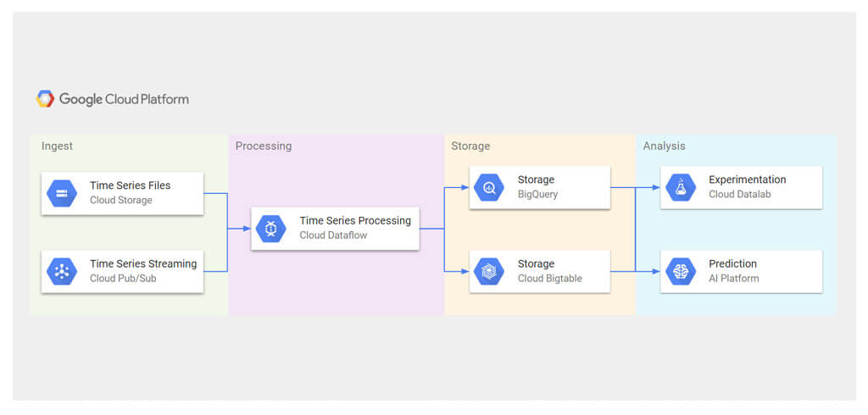Click the Storage section heading label
Image resolution: width=868 pixels, height=415 pixels.
(x=470, y=147)
